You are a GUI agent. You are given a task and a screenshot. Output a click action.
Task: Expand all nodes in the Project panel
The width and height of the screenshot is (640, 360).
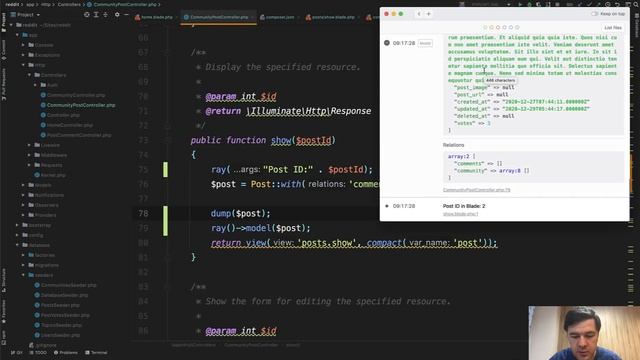pos(96,15)
